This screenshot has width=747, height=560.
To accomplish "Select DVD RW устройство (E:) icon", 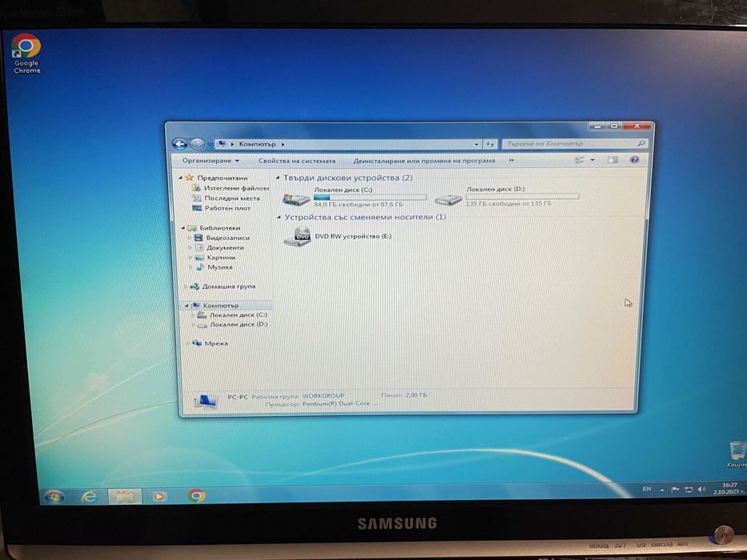I will click(297, 236).
